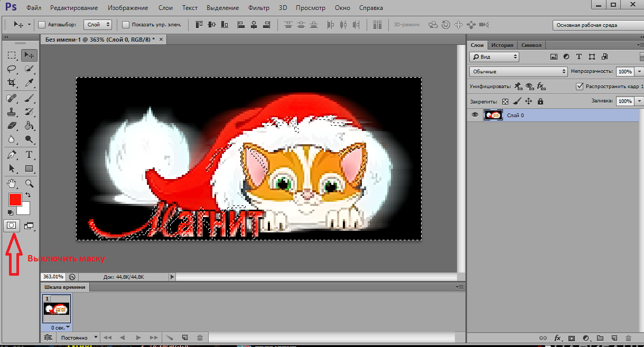The width and height of the screenshot is (644, 347).
Task: Open the Слой auto-select dropdown
Action: 97,25
